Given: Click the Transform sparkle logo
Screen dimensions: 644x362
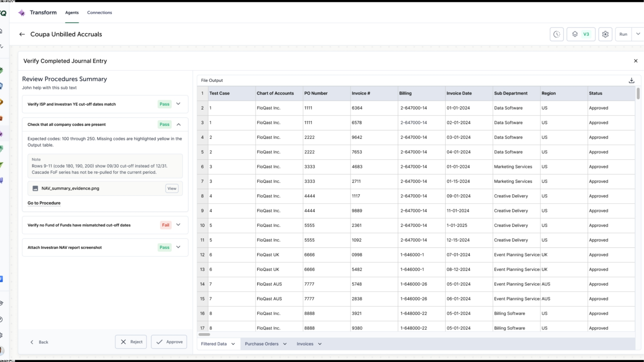Looking at the screenshot, I should pyautogui.click(x=22, y=13).
